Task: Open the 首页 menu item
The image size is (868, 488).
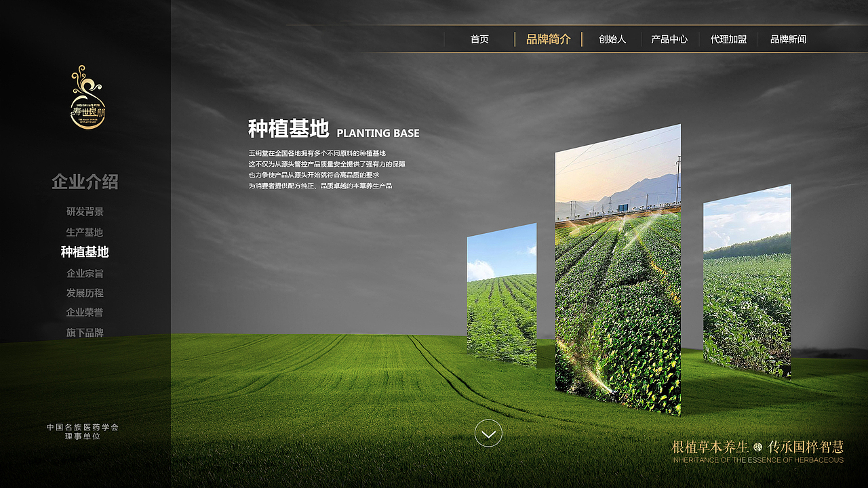Action: (480, 39)
